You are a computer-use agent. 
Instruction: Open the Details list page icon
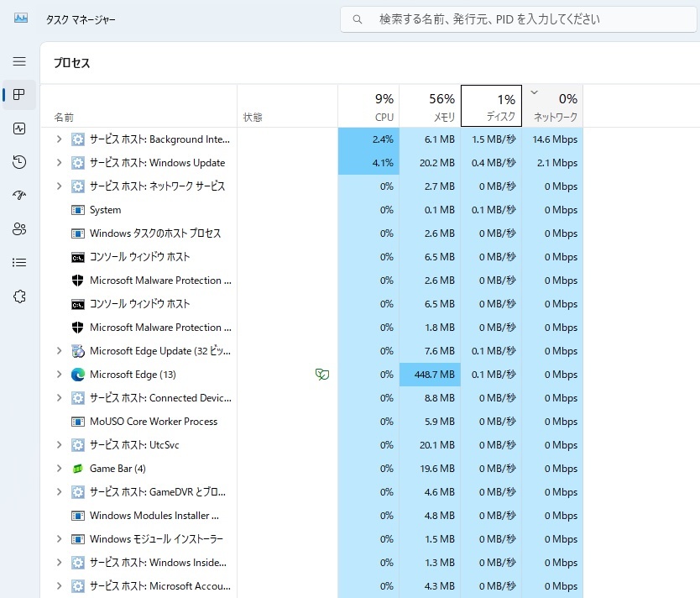pos(19,262)
